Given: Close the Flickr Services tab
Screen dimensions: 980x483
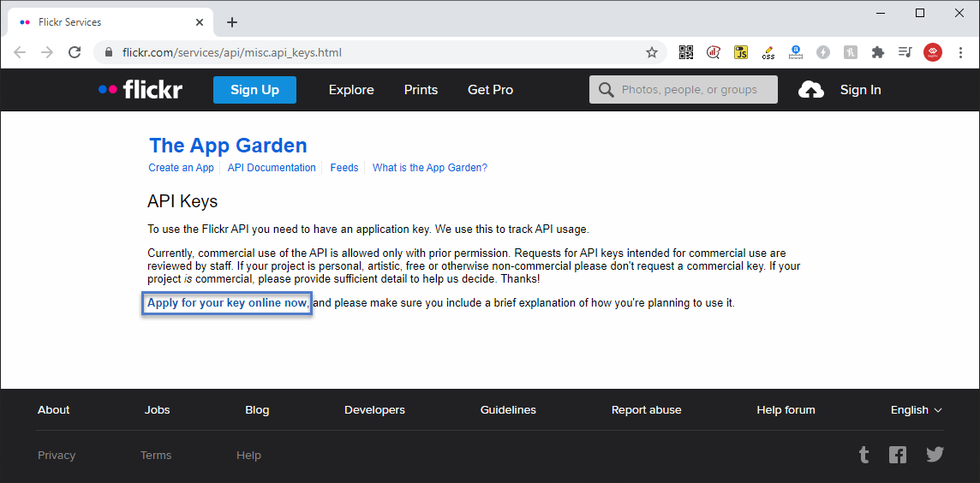Looking at the screenshot, I should click(x=200, y=22).
